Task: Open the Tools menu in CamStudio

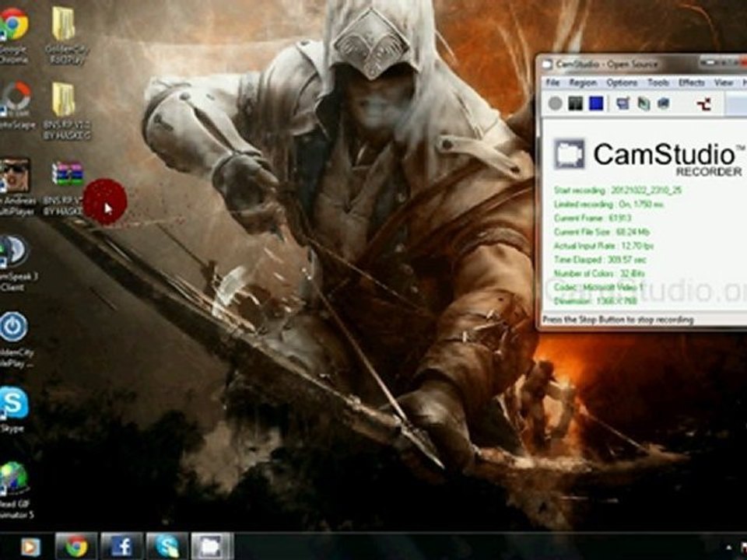Action: (658, 83)
